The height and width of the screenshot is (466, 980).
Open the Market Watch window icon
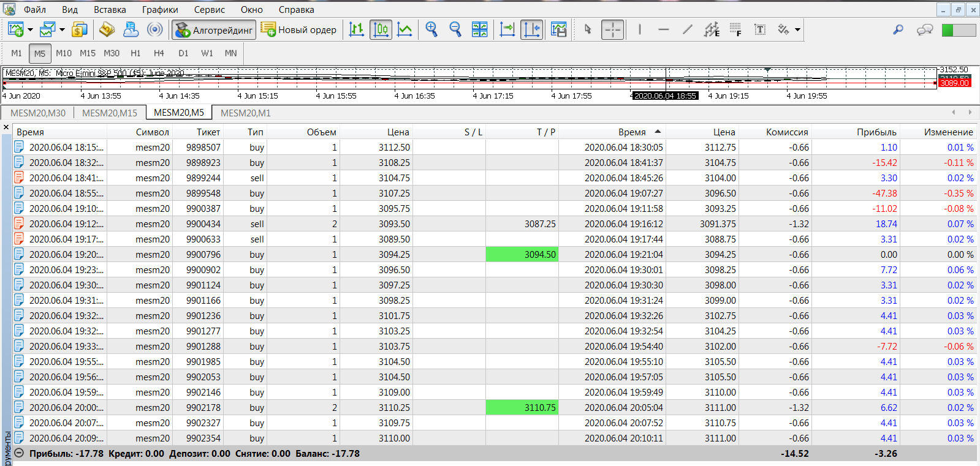tap(79, 29)
